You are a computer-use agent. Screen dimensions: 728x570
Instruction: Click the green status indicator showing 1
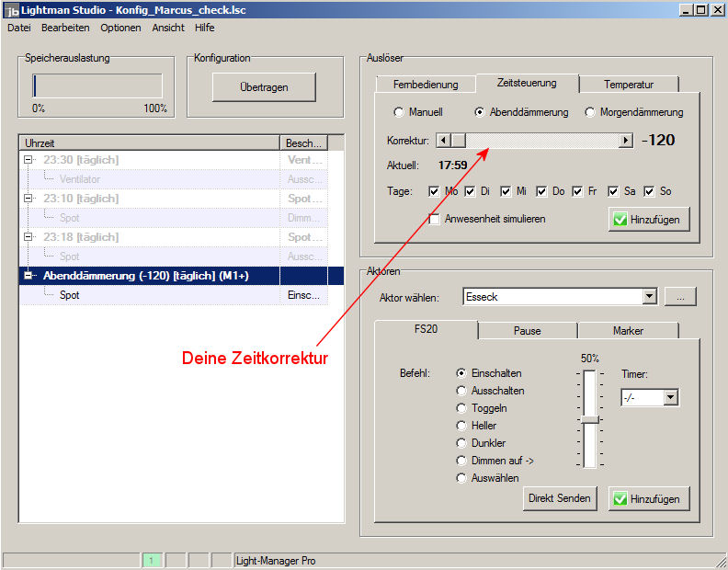(152, 561)
